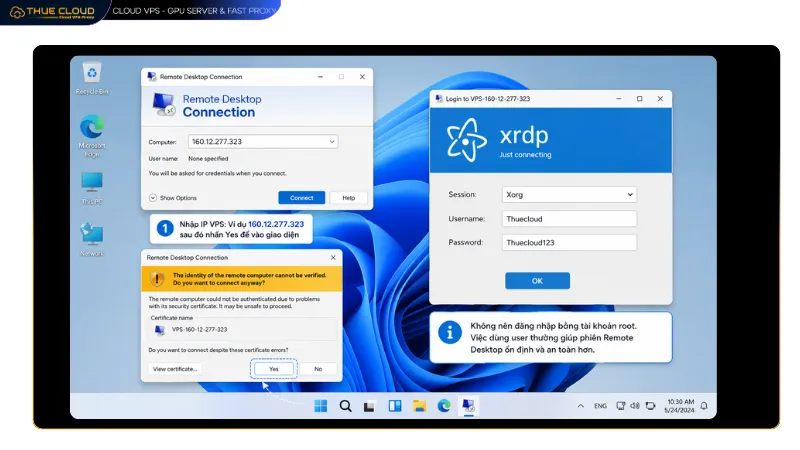This screenshot has width=800, height=450.
Task: Select the This PC desktop icon
Action: [92, 188]
